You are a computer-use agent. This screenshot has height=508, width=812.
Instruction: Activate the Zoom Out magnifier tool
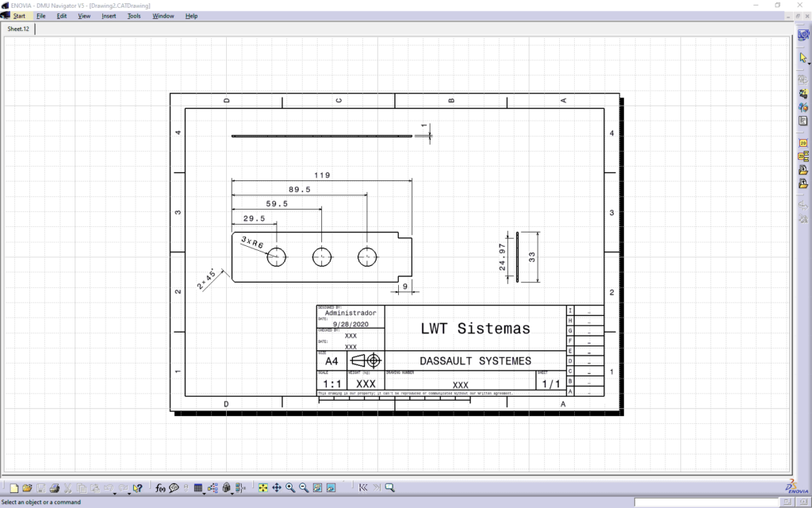[302, 487]
